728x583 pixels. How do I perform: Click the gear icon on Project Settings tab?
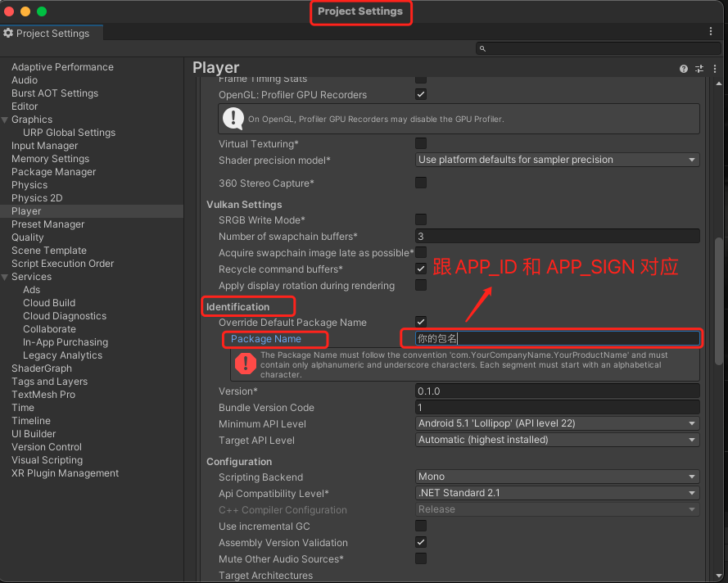(x=8, y=34)
